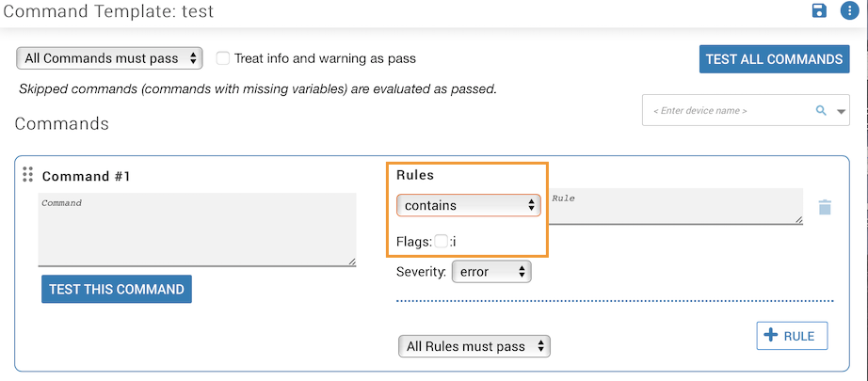Viewport: 868px width, 381px height.
Task: Expand the Severity error dropdown
Action: click(491, 272)
